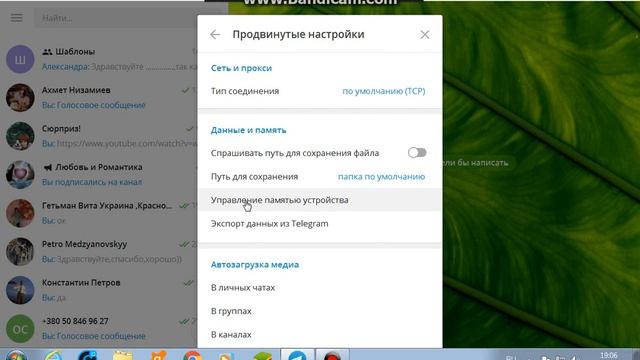The width and height of the screenshot is (640, 360).
Task: Open chat with Ахмет Низамиев
Action: (x=99, y=98)
